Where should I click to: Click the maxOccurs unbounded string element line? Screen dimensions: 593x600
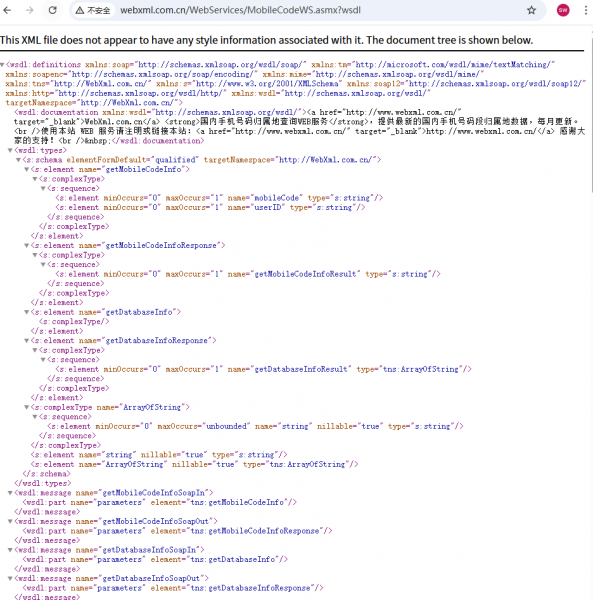(x=255, y=426)
